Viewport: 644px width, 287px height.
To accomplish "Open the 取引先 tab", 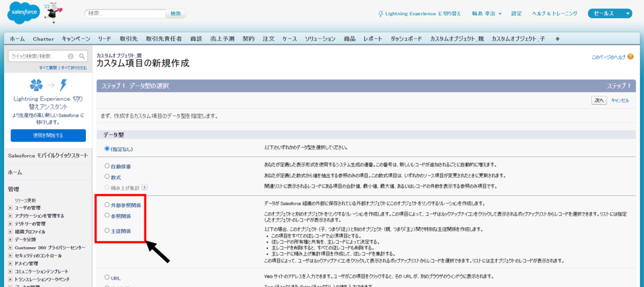I will coord(129,39).
